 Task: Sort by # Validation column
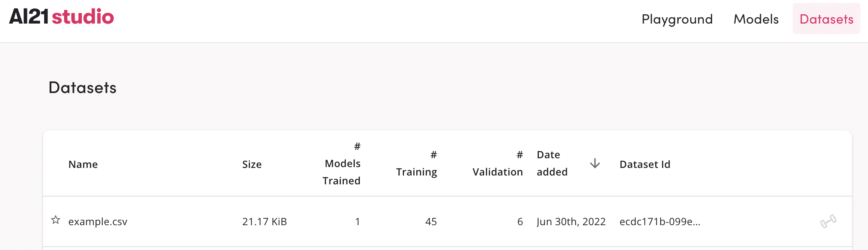pyautogui.click(x=498, y=164)
